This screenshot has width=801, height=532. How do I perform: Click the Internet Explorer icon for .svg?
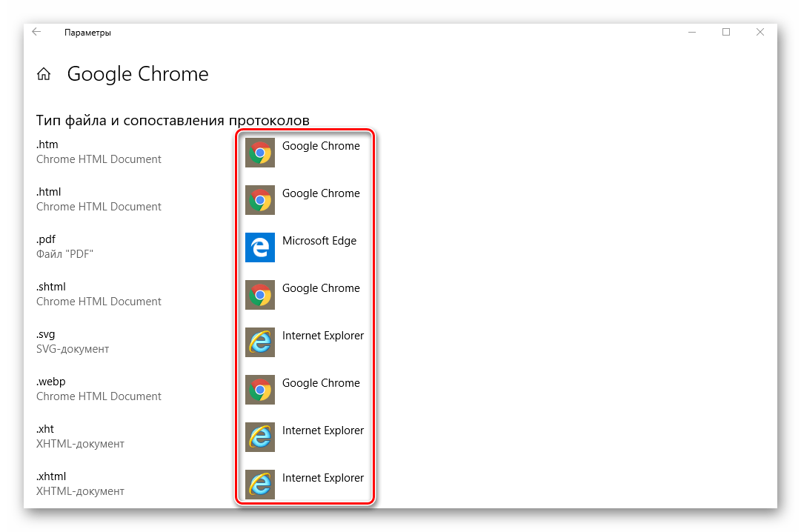260,342
